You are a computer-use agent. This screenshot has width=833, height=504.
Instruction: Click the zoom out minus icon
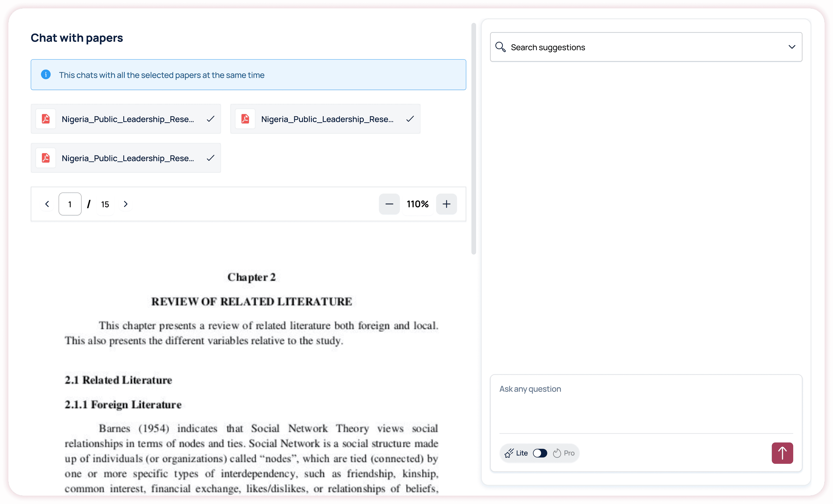389,204
